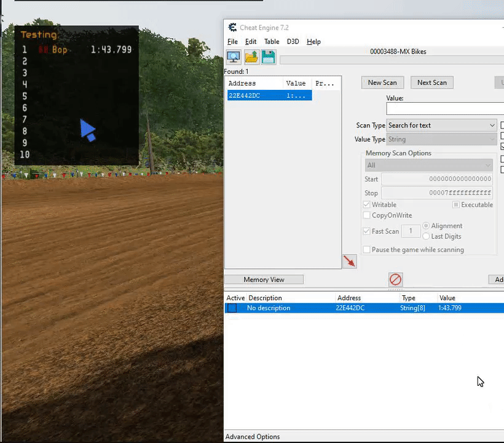Click the Start address field
The width and height of the screenshot is (504, 443).
[x=437, y=179]
